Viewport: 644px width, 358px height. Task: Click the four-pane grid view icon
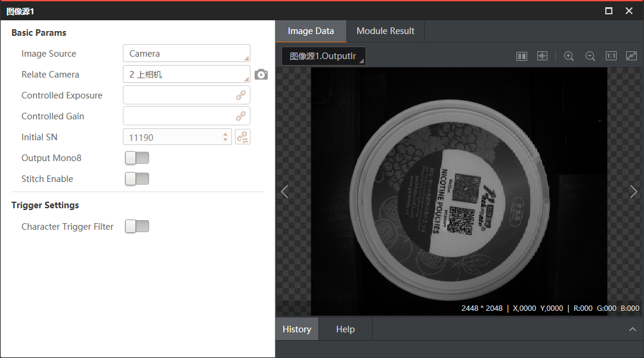(542, 56)
